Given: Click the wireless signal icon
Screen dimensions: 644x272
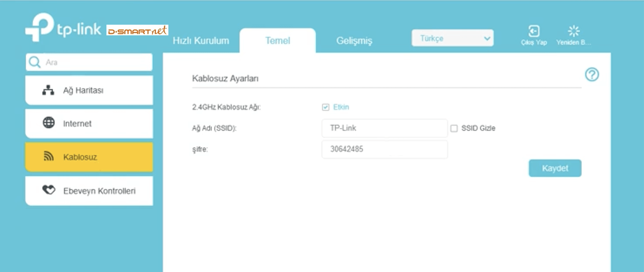Looking at the screenshot, I should [x=49, y=157].
